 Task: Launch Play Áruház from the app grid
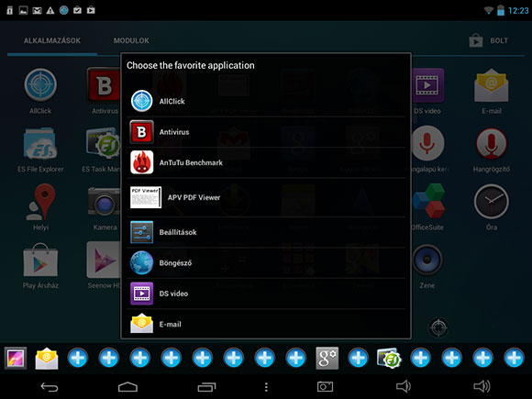point(40,266)
